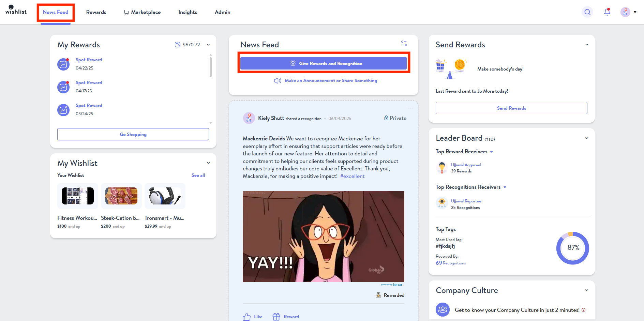Open the Insights tab

(x=188, y=12)
